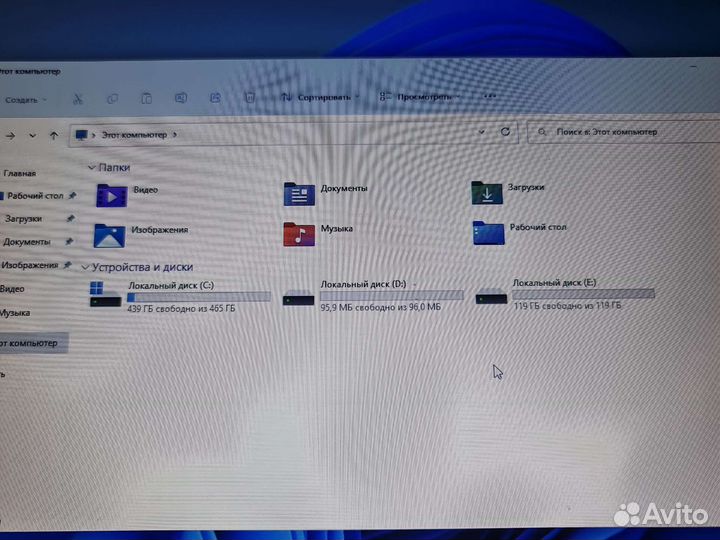Screen dimensions: 720x540
Task: Open the Создать new item dropdown
Action: click(24, 100)
